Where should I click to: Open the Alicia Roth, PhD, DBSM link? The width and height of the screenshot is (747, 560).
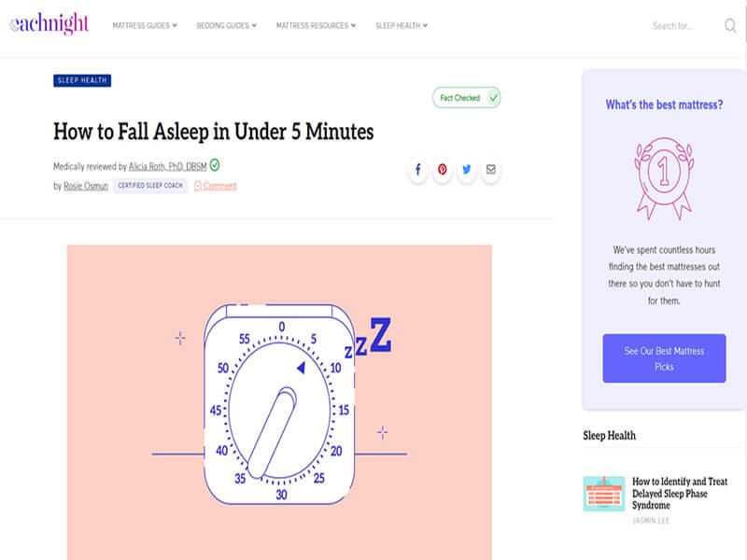(x=168, y=166)
